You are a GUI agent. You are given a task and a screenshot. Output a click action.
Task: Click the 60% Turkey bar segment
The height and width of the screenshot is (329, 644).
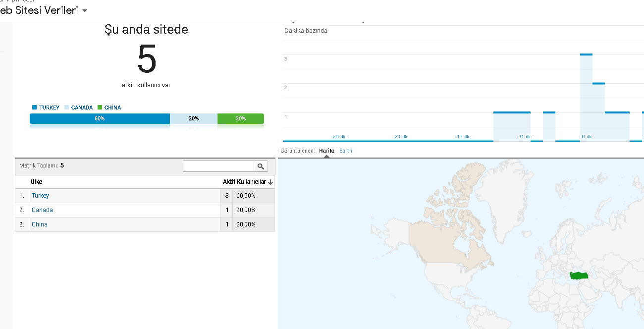tap(100, 119)
